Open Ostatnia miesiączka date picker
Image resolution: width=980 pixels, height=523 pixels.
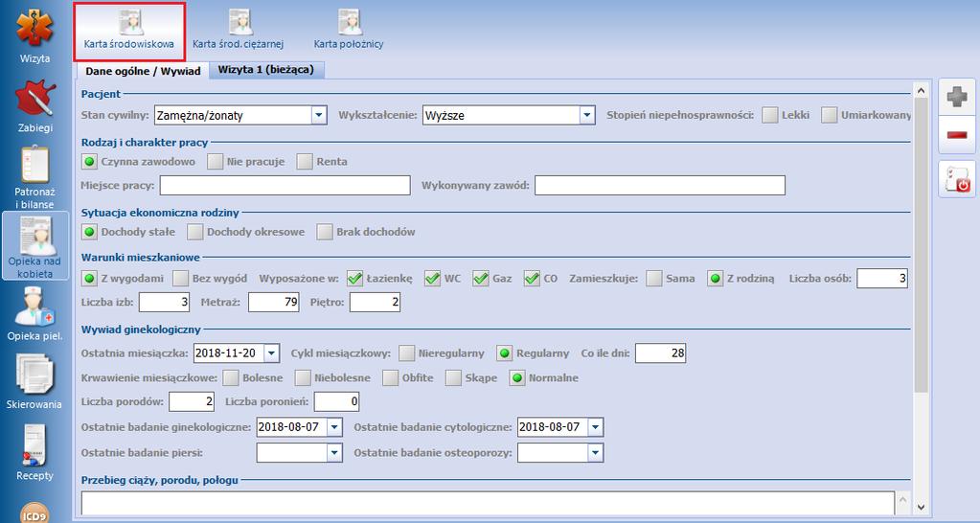(272, 353)
